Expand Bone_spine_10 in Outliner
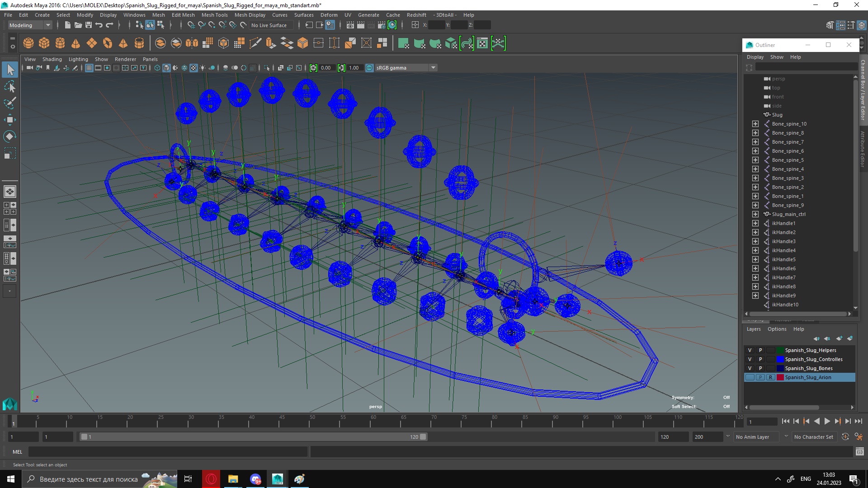The height and width of the screenshot is (488, 868). (755, 124)
